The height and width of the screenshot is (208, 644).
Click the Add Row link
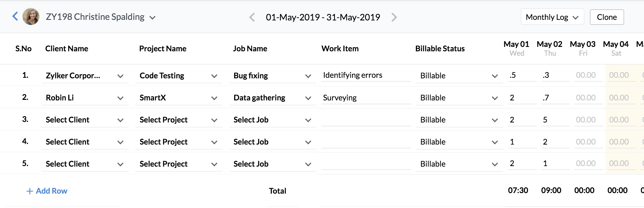point(47,191)
